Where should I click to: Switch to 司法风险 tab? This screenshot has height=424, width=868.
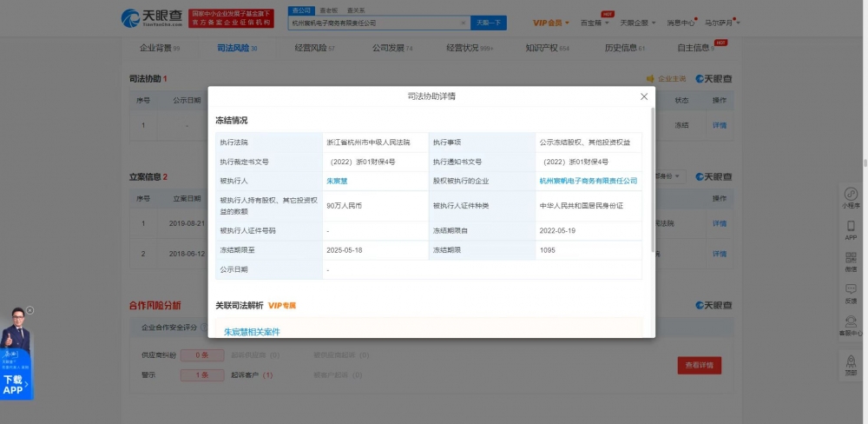[237, 48]
